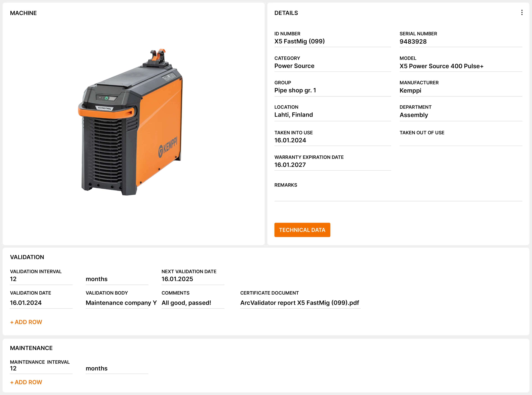Click the CERTIFICATE DOCUMENT label
Screen dimensions: 532x395
point(269,293)
